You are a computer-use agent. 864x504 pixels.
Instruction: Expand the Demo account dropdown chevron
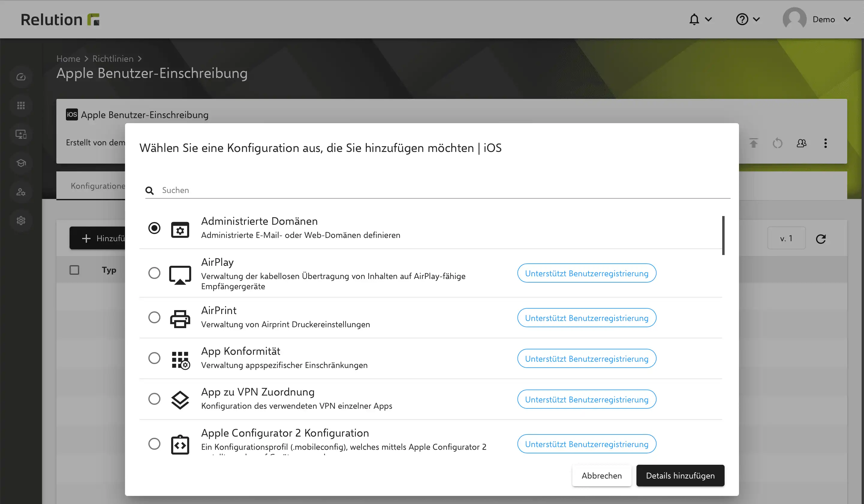pyautogui.click(x=847, y=19)
